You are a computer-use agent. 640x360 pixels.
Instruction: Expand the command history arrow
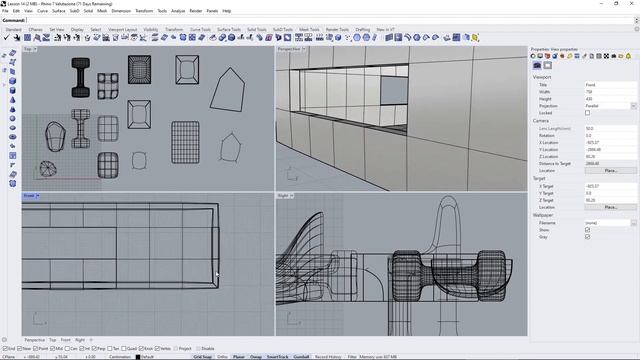(x=636, y=20)
